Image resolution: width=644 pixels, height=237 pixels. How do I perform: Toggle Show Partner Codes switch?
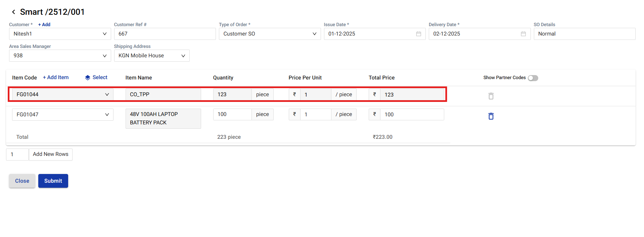[533, 78]
